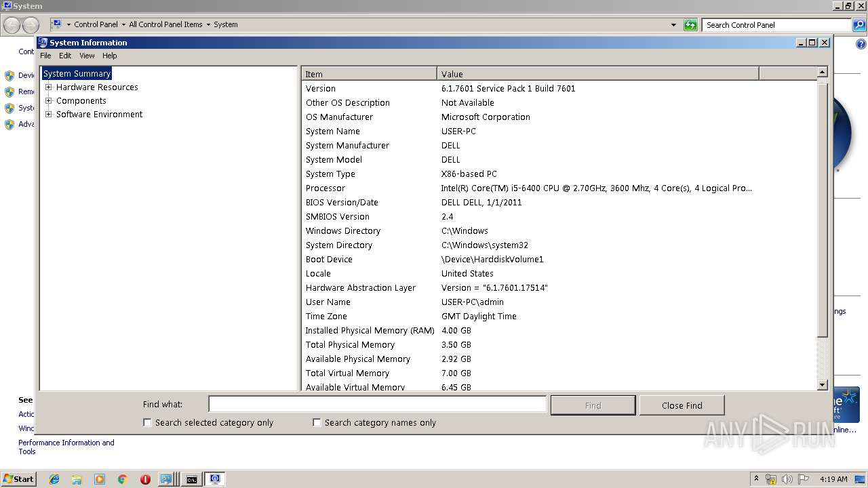Expand the Components node
This screenshot has width=868, height=488.
[x=48, y=100]
